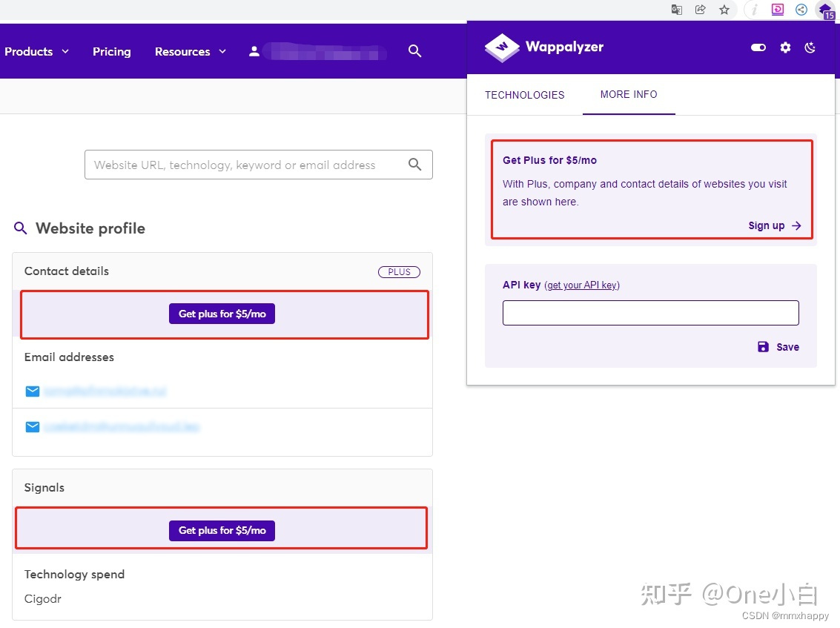Click the user account icon in the navbar
This screenshot has width=840, height=628.
[254, 51]
